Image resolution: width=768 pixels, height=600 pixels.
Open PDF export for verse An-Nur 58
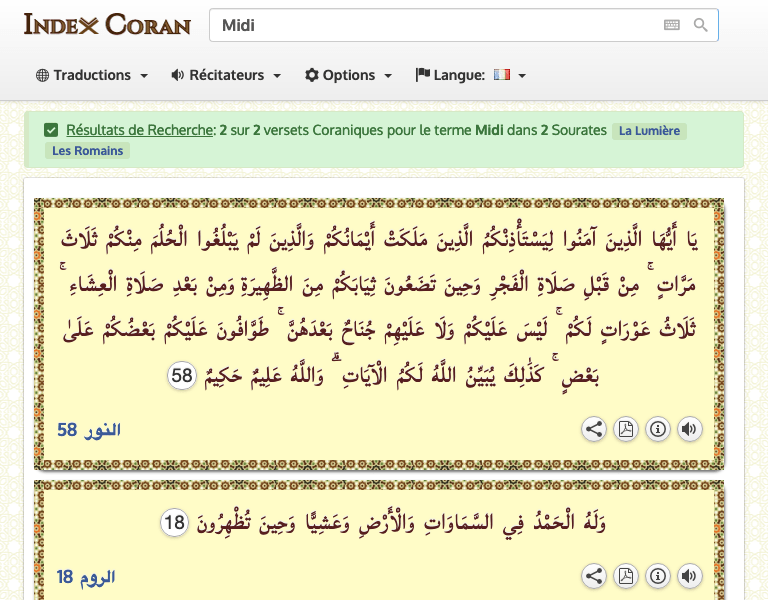click(625, 430)
